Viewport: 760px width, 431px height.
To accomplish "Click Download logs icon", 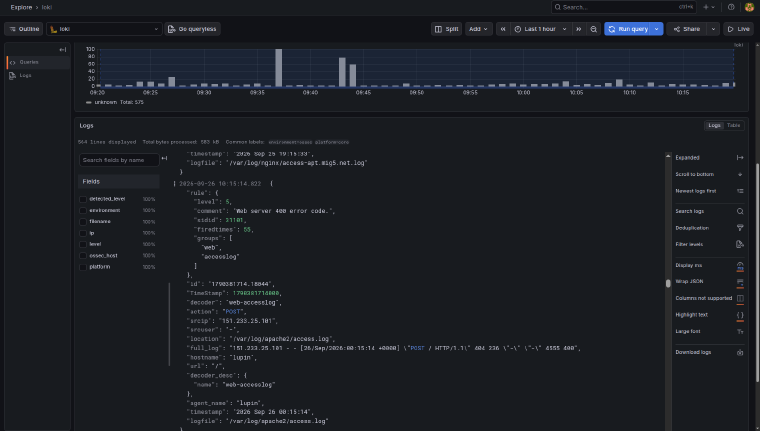I will coord(740,352).
